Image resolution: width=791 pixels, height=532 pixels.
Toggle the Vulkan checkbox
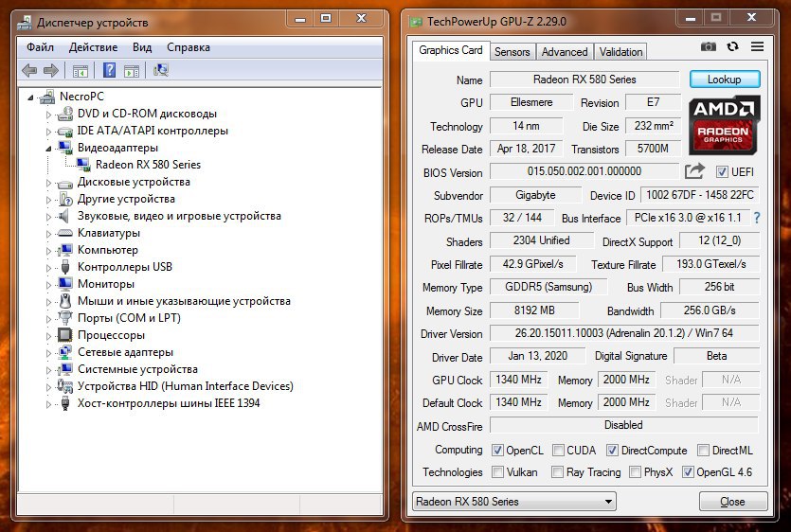497,472
